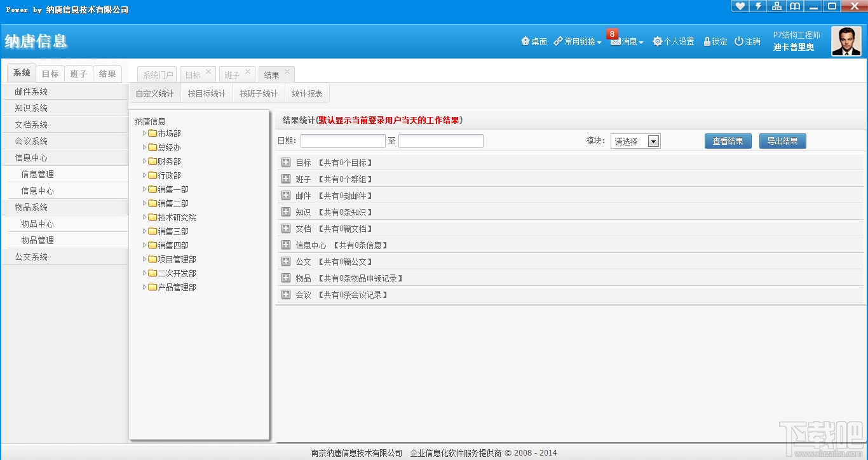
Task: Click the 注销 logout power icon
Action: tap(747, 41)
